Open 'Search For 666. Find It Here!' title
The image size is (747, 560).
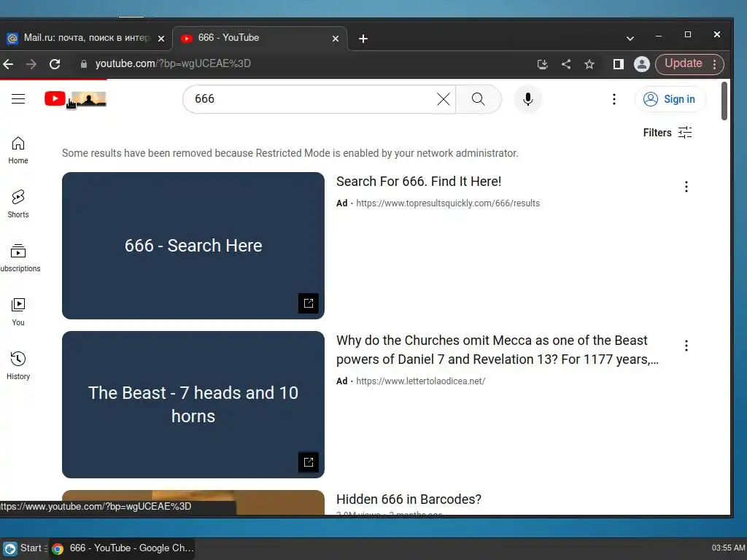[419, 182]
